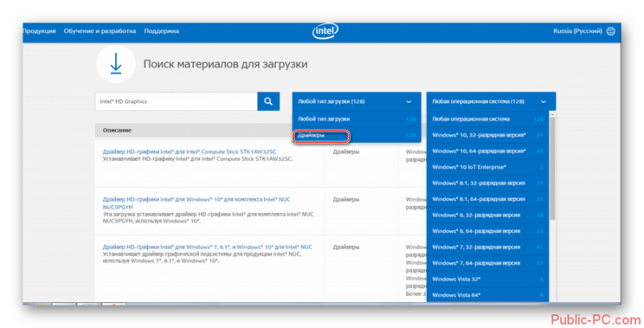Screen dimensions: 644x328
Task: Select Windows Vista 64 option
Action: (x=488, y=295)
